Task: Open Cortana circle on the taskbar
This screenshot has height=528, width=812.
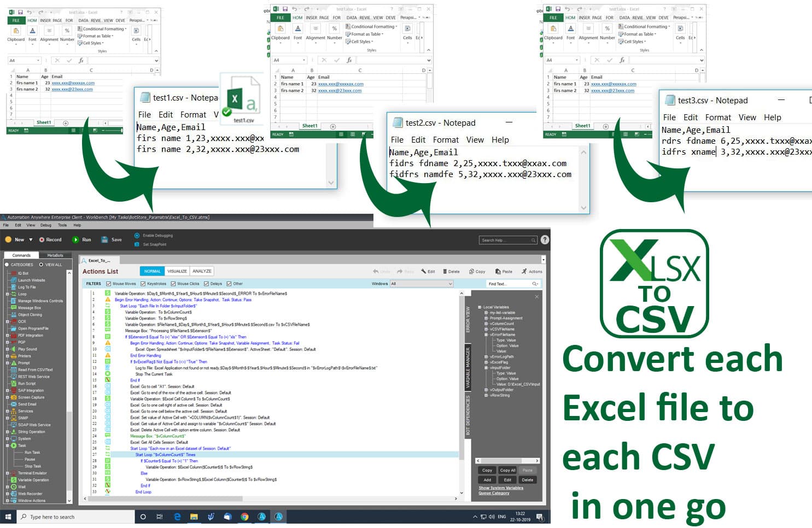Action: click(x=143, y=517)
